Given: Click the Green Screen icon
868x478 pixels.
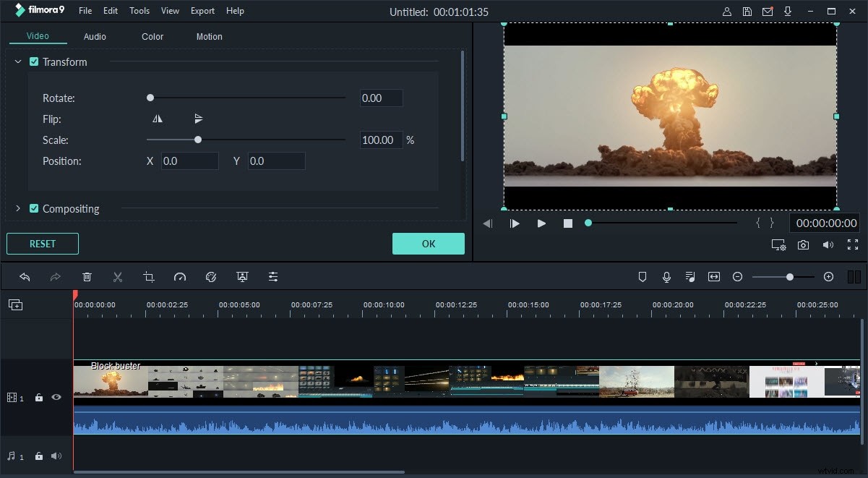Looking at the screenshot, I should pyautogui.click(x=242, y=276).
